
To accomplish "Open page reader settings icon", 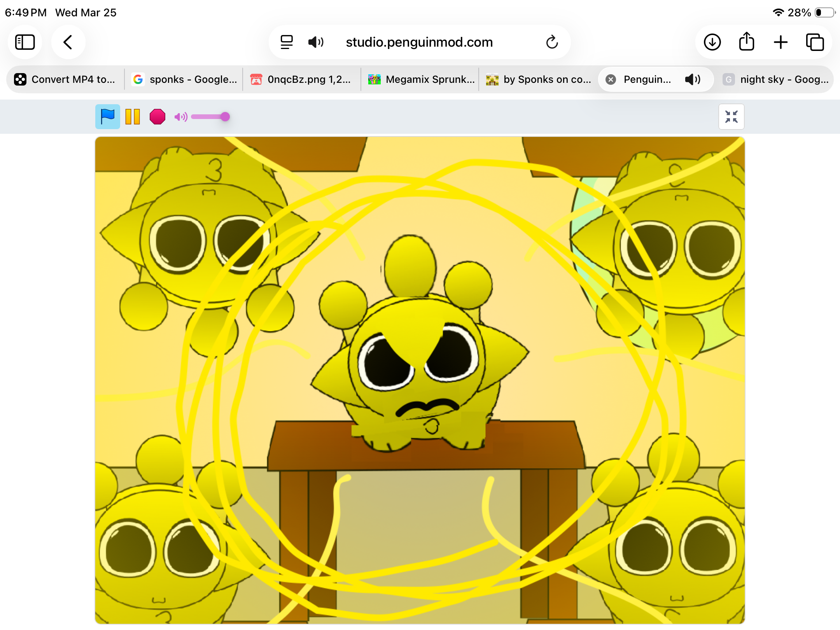I will coord(287,42).
